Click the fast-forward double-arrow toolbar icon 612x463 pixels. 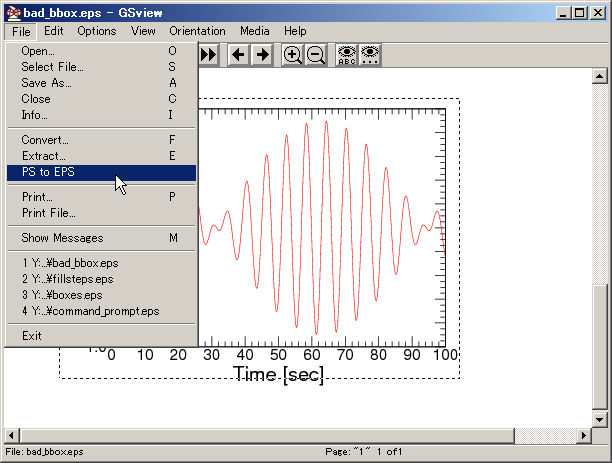[208, 55]
